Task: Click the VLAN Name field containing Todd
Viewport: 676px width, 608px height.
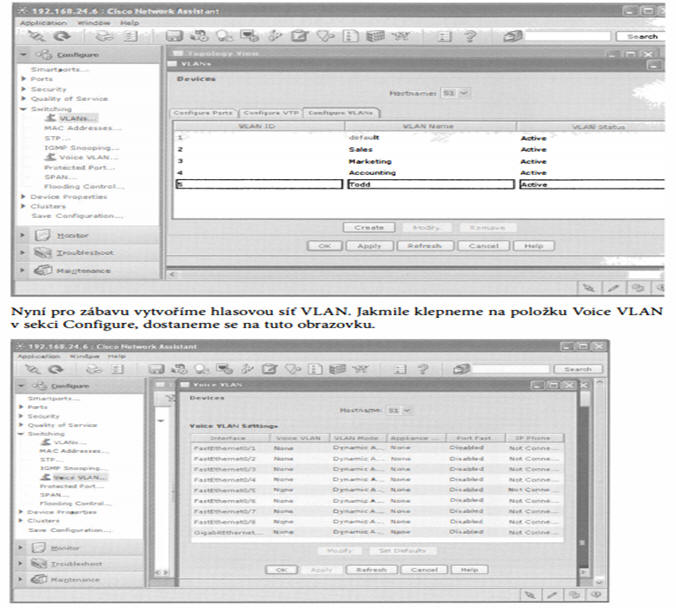Action: point(431,184)
